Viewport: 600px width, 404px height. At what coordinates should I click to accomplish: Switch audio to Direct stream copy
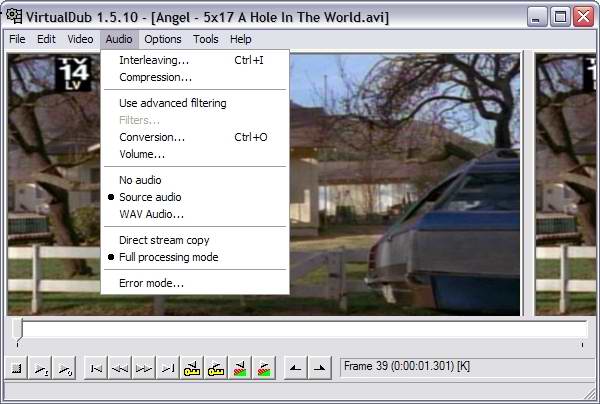tap(195, 240)
